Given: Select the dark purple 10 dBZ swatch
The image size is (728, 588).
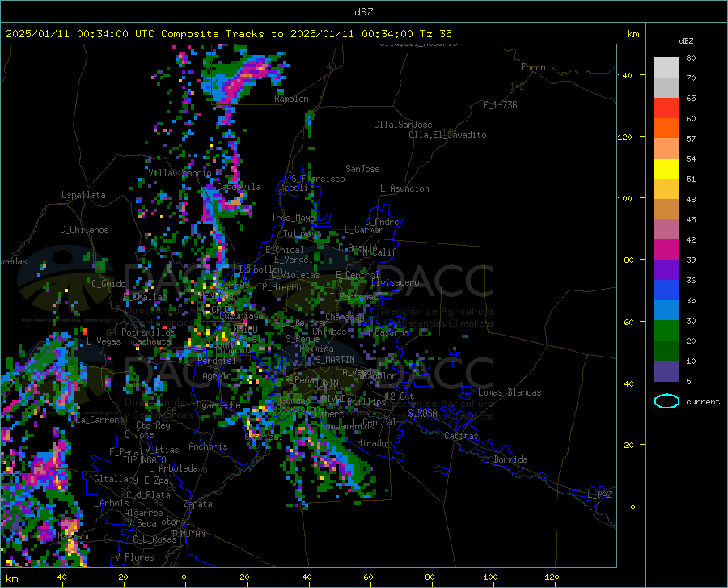Looking at the screenshot, I should (667, 370).
